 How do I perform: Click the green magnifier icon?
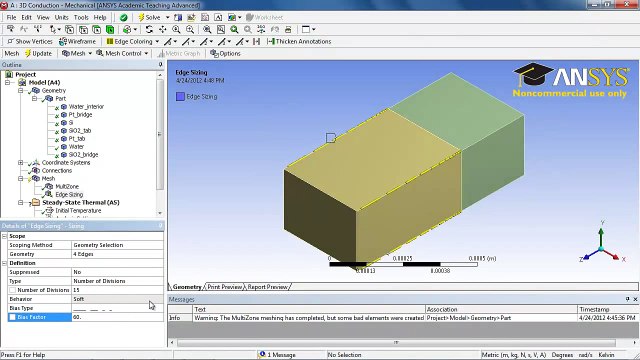[234, 29]
